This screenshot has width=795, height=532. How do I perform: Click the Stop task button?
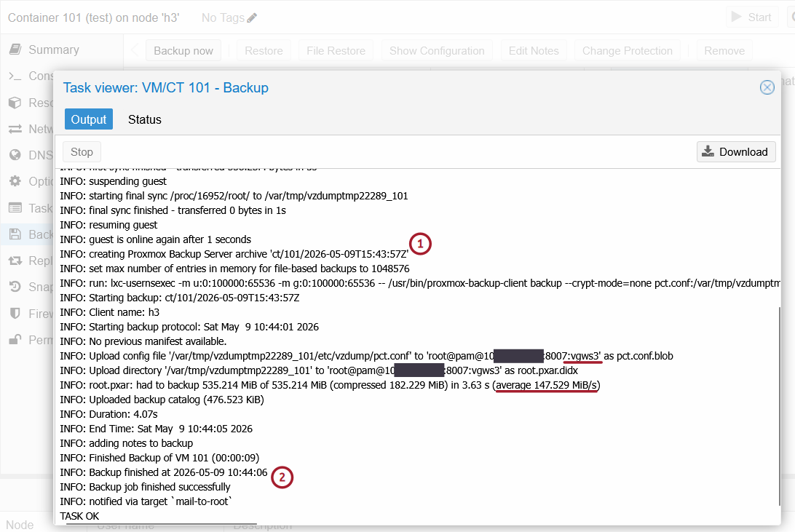[82, 152]
